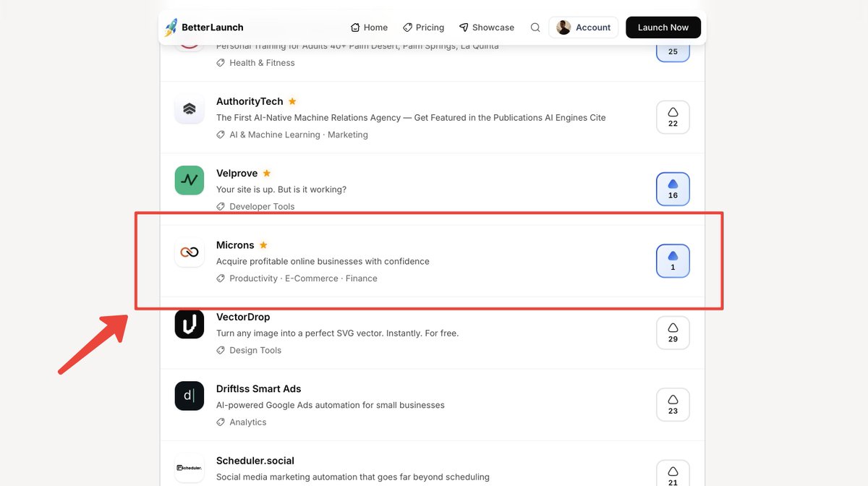
Task: Click the search magnifier icon
Action: [x=535, y=27]
